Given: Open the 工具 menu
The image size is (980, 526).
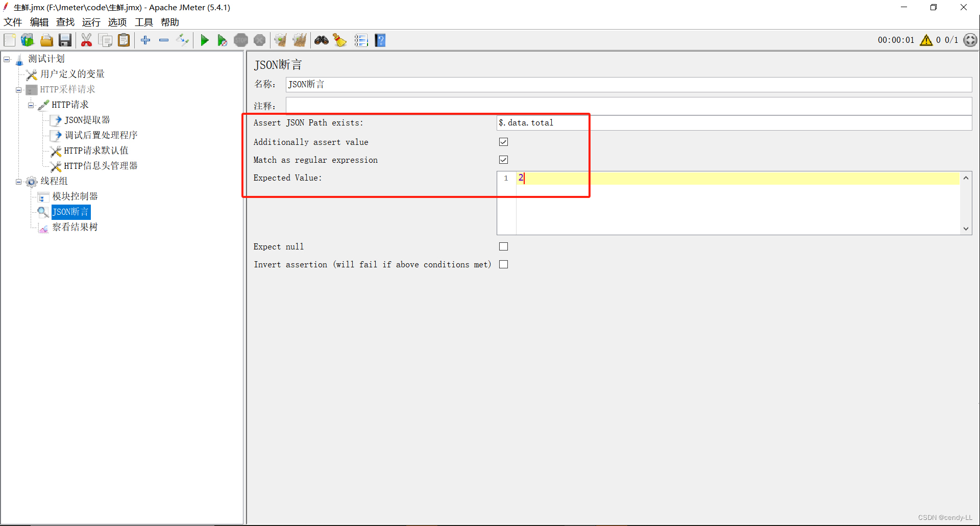Looking at the screenshot, I should [x=143, y=22].
